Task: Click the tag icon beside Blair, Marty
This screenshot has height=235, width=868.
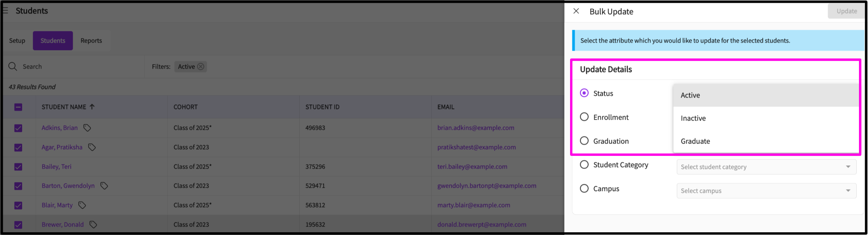Action: (82, 205)
